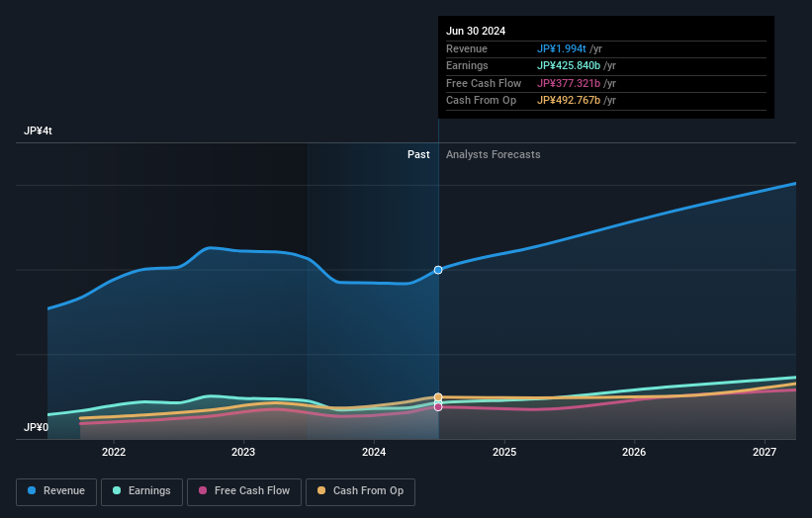Screen dimensions: 812x518
Task: Click the pink Free Cash Flow data point
Action: click(x=438, y=407)
